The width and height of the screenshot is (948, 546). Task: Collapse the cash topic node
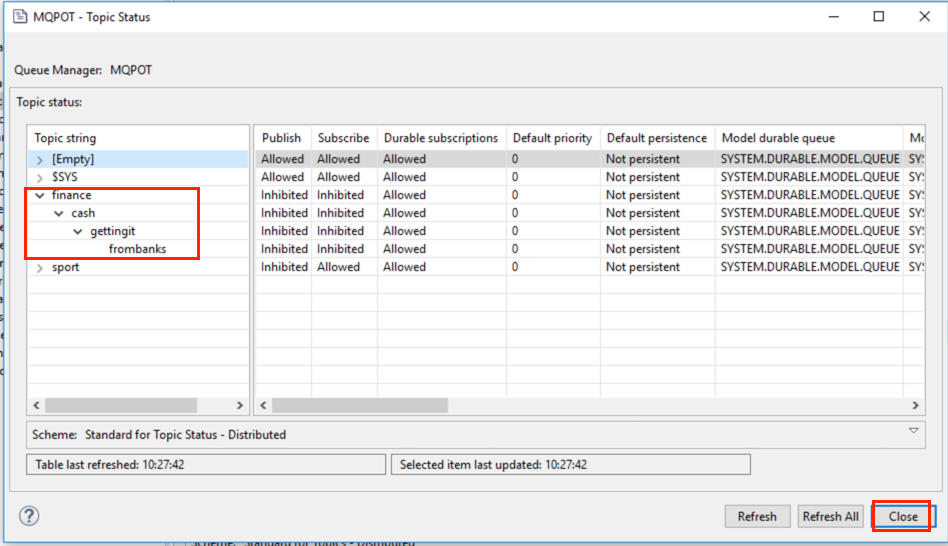tap(59, 213)
